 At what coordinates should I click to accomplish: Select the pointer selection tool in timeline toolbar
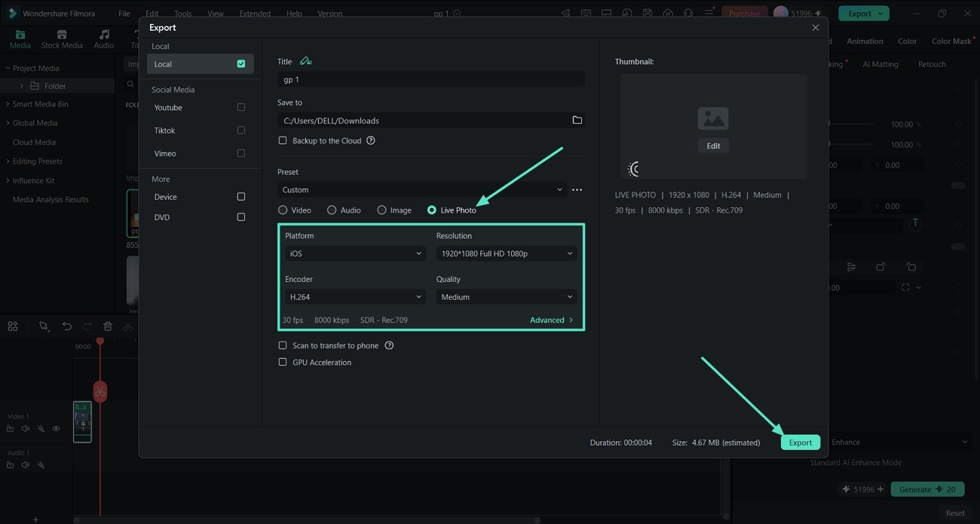[x=44, y=326]
